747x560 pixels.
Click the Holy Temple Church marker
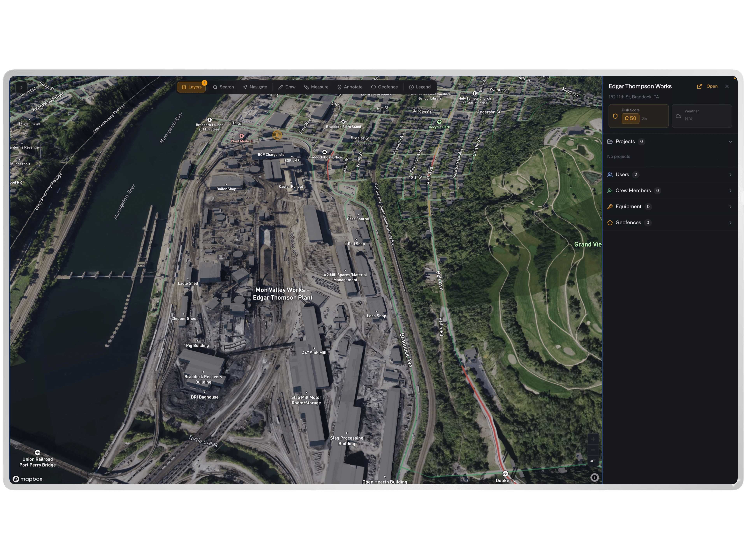click(474, 93)
